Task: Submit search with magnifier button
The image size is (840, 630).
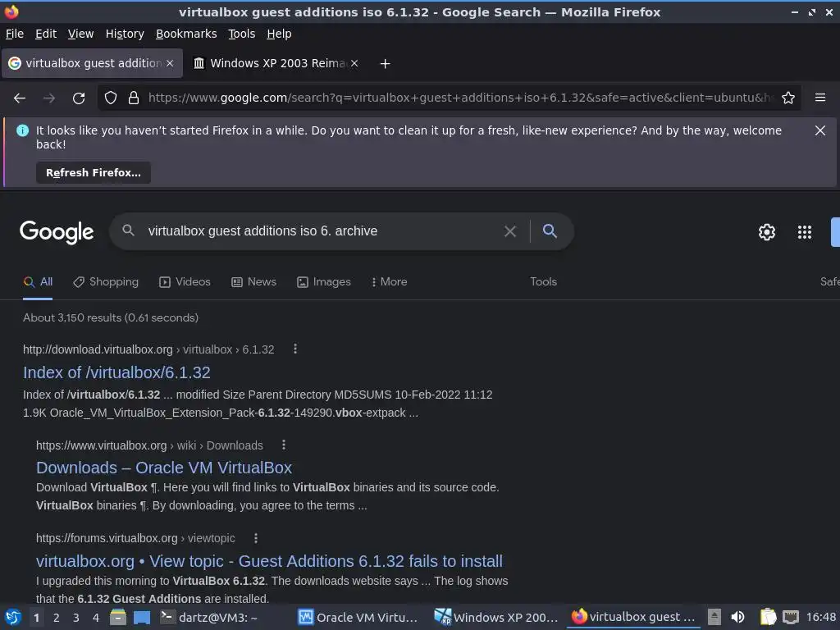Action: pos(550,231)
